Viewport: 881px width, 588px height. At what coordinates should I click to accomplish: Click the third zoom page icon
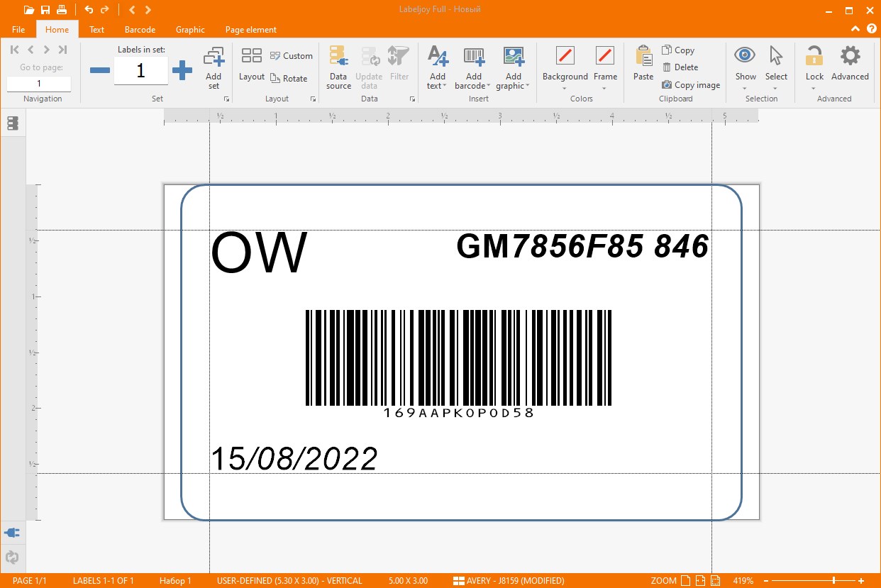(715, 581)
